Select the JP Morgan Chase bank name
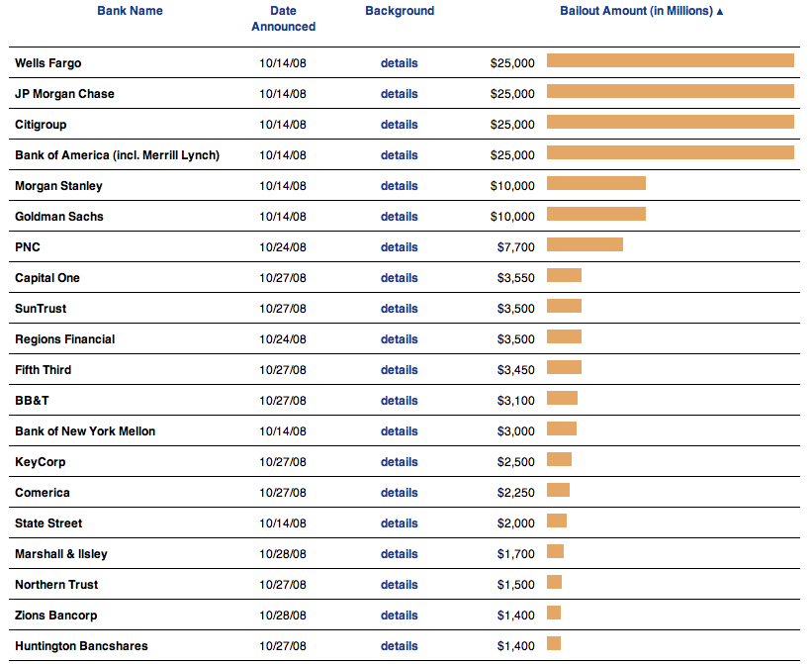812x664 pixels. coord(64,94)
